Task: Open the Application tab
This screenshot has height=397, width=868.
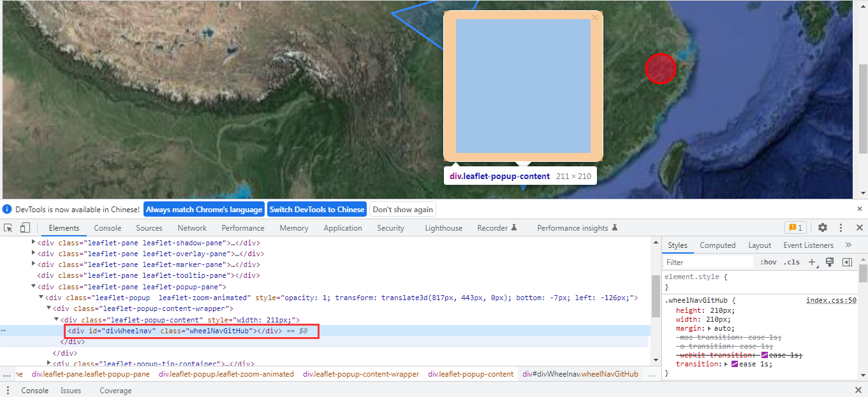Action: (x=342, y=228)
